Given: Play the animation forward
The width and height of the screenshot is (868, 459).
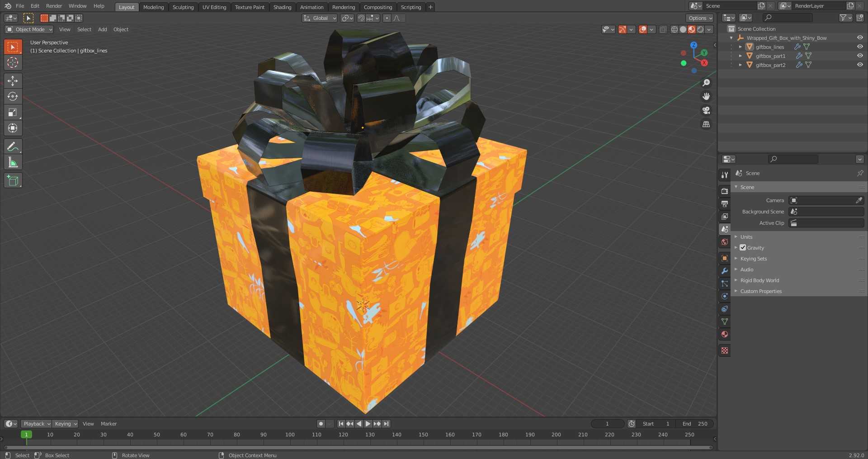Looking at the screenshot, I should pos(368,424).
